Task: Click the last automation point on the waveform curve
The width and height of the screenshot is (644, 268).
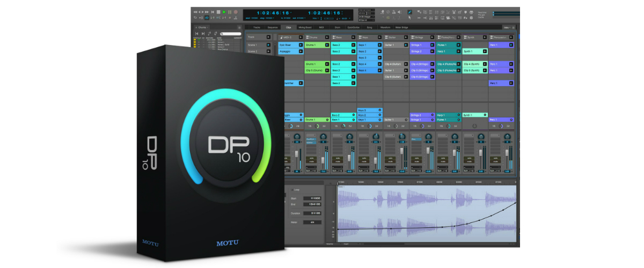Action: [516, 203]
